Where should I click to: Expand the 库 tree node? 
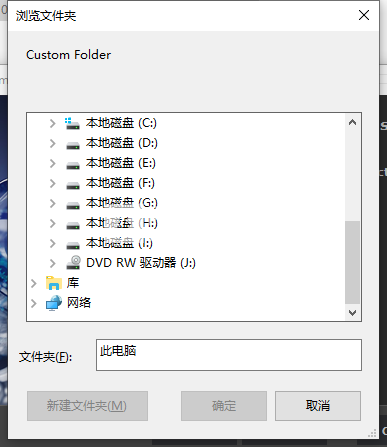(34, 283)
